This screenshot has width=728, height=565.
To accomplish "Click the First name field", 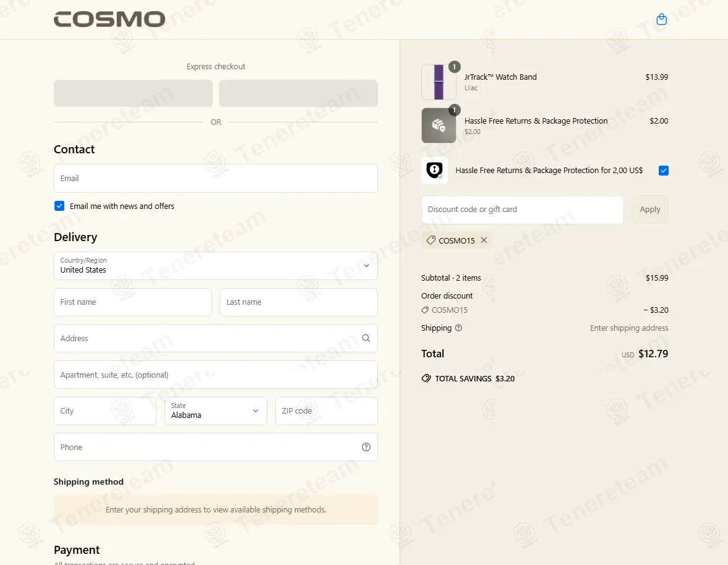I will (133, 302).
